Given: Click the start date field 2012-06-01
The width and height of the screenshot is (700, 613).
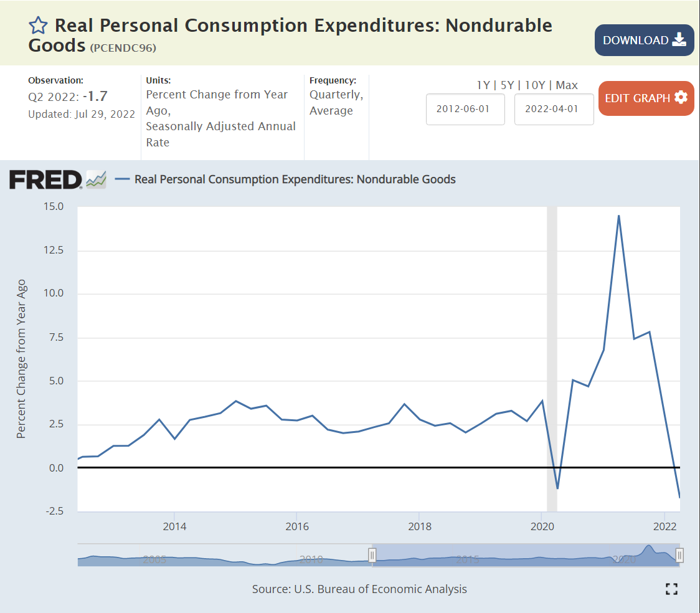Looking at the screenshot, I should click(465, 109).
